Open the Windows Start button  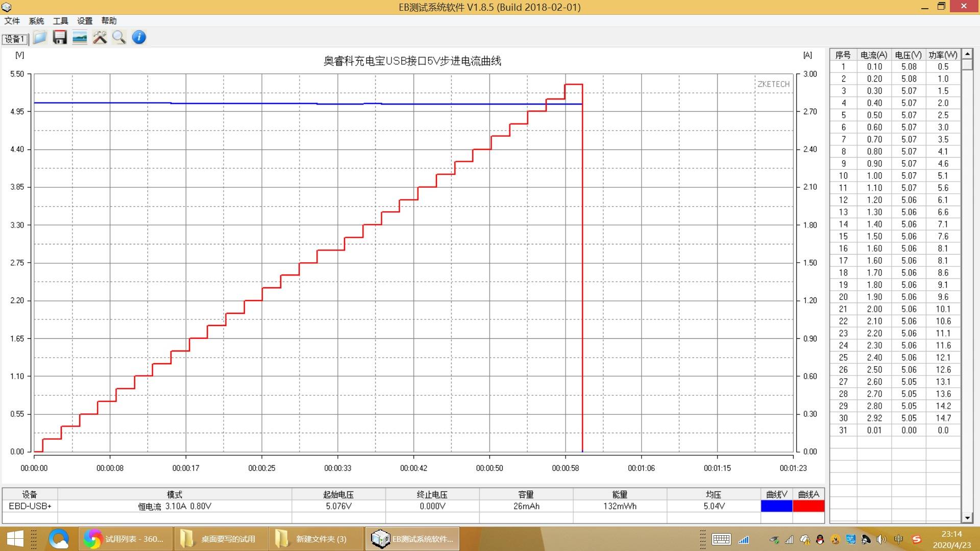pos(15,539)
